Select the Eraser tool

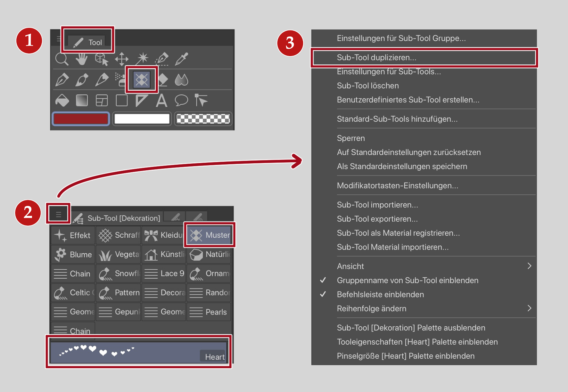(163, 80)
